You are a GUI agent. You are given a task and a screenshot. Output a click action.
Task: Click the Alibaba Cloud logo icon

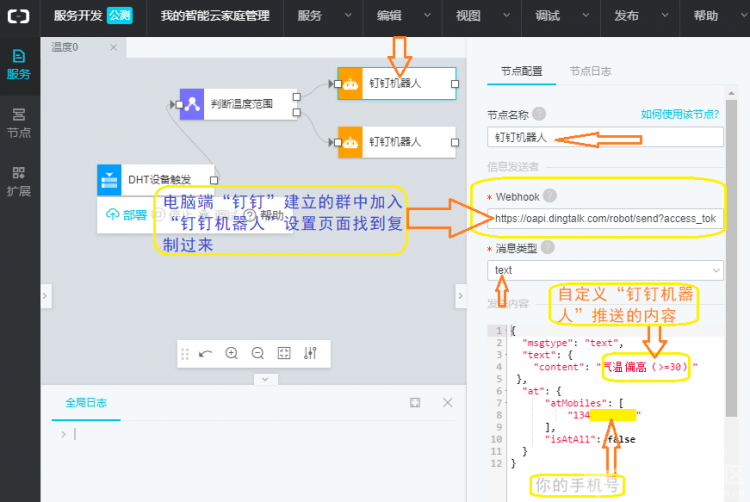19,16
